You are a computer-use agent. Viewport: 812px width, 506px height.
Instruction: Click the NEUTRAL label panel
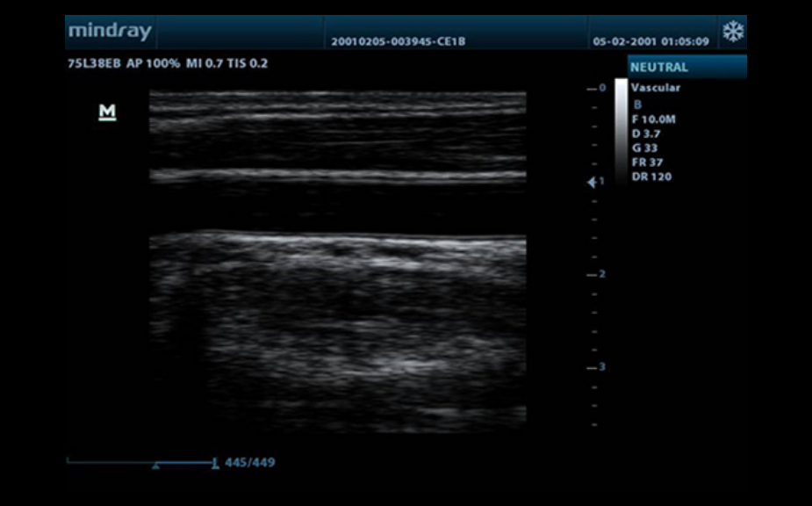[x=686, y=67]
